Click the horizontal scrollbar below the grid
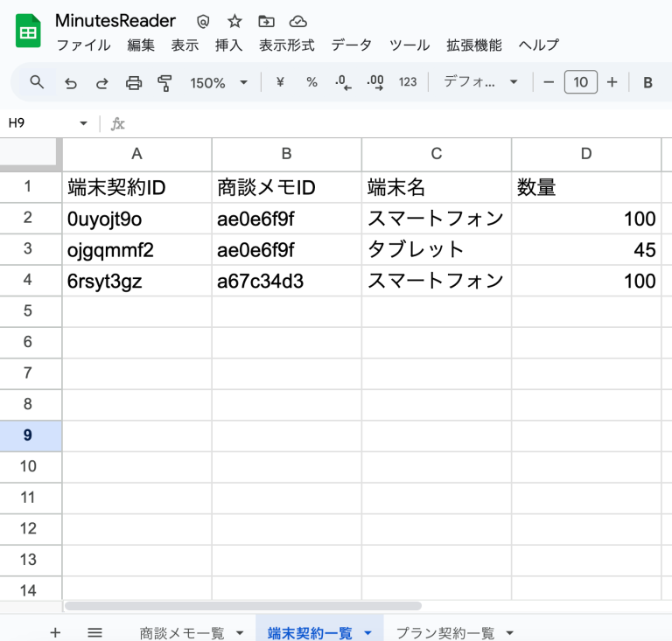Image resolution: width=672 pixels, height=641 pixels. pos(243,605)
